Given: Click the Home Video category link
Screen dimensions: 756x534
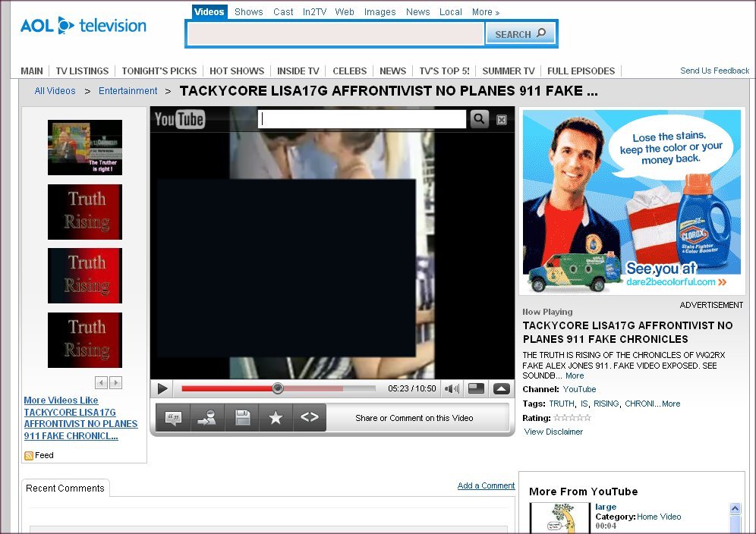Looking at the screenshot, I should click(659, 517).
